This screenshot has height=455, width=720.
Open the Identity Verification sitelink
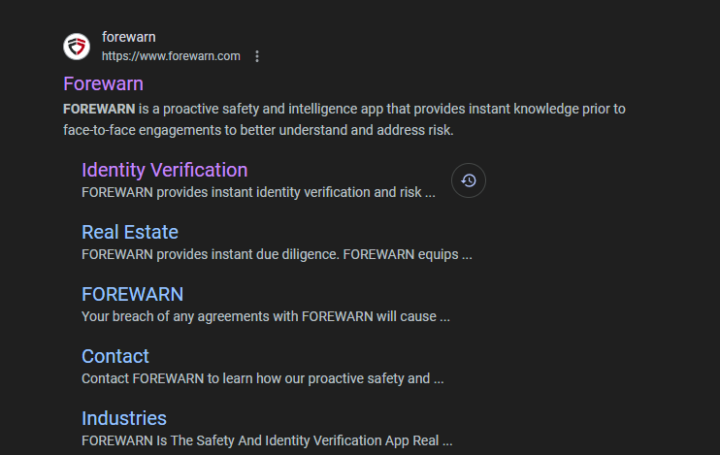(x=164, y=170)
